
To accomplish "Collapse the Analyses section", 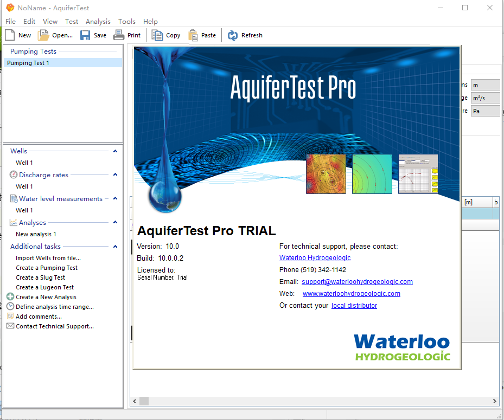I will [x=115, y=222].
